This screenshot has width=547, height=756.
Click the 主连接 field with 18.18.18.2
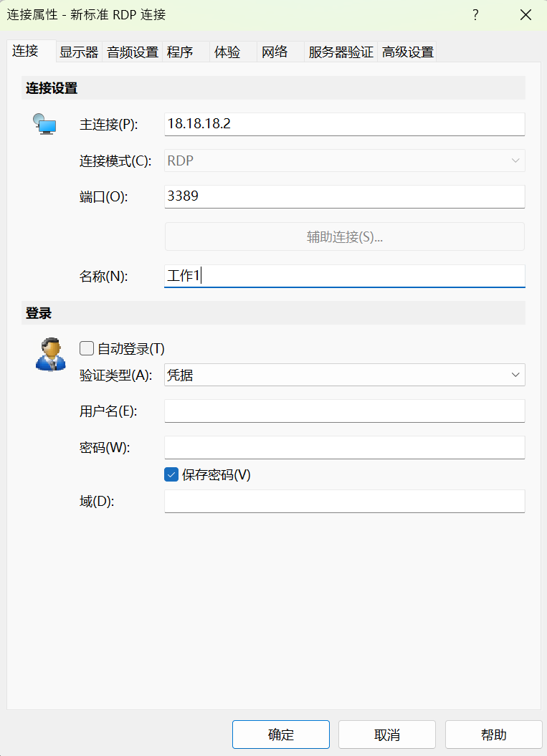[x=344, y=124]
